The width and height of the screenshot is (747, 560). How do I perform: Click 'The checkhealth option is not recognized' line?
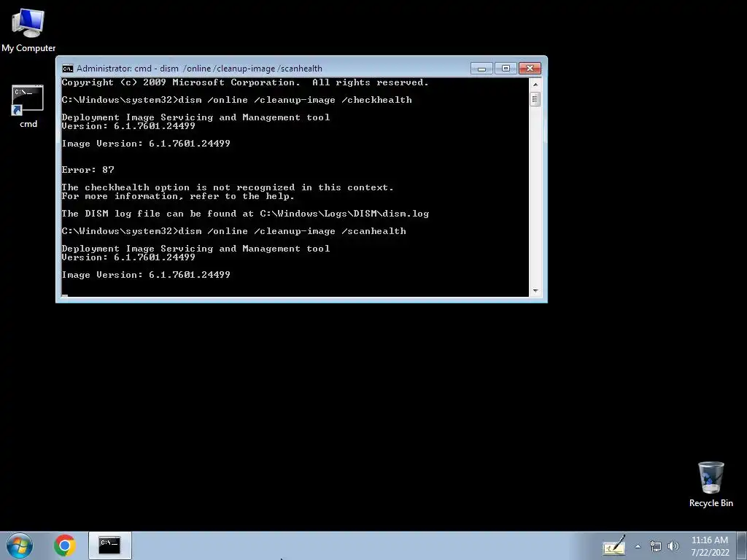[x=228, y=187]
